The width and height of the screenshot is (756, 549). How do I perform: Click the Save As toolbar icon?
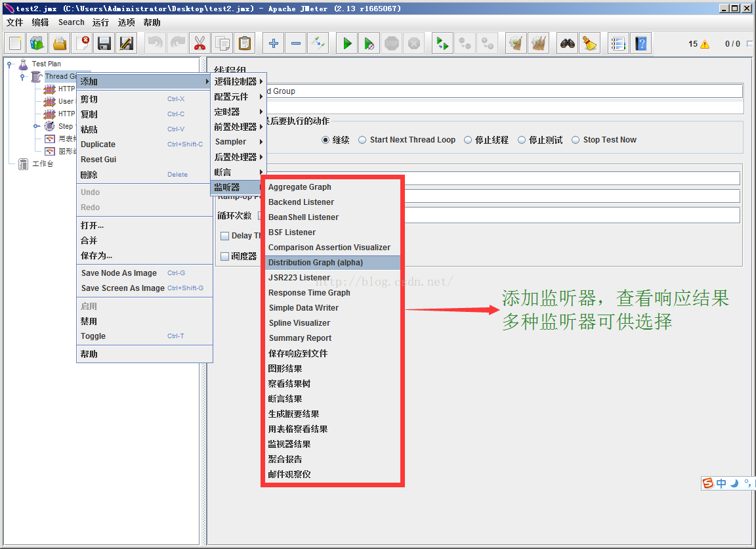click(126, 43)
